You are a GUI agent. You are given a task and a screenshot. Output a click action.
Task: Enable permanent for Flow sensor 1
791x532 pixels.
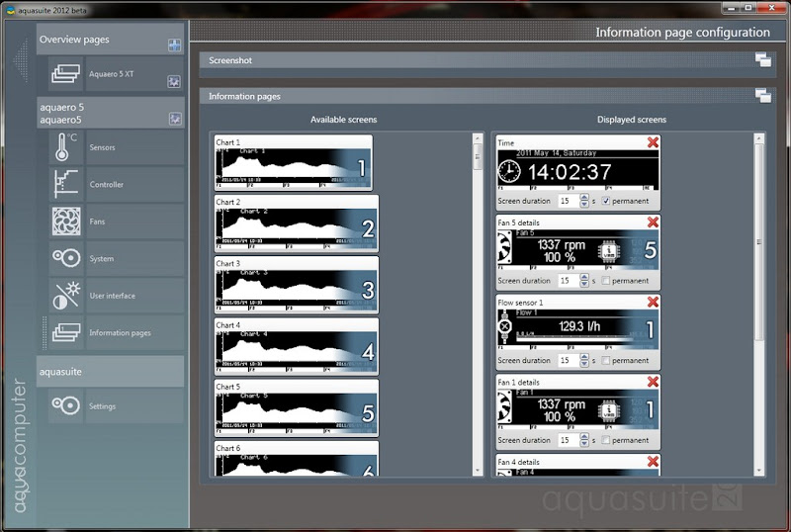[x=606, y=360]
